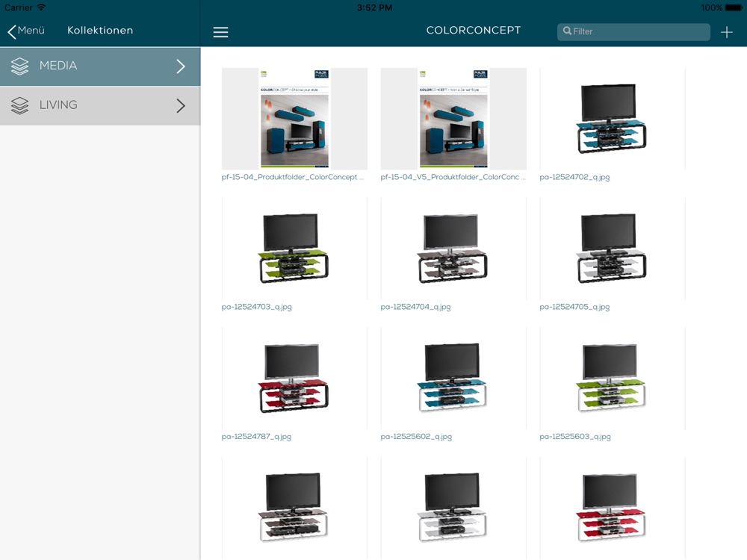The height and width of the screenshot is (560, 747).
Task: Click the pa-12525602_q.jpg filename link
Action: tap(416, 437)
